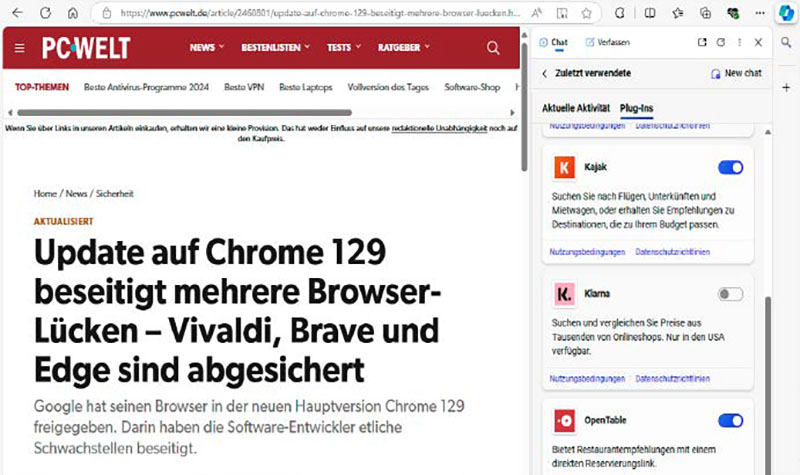
Task: Open Browser essentials heart icon
Action: (x=733, y=13)
